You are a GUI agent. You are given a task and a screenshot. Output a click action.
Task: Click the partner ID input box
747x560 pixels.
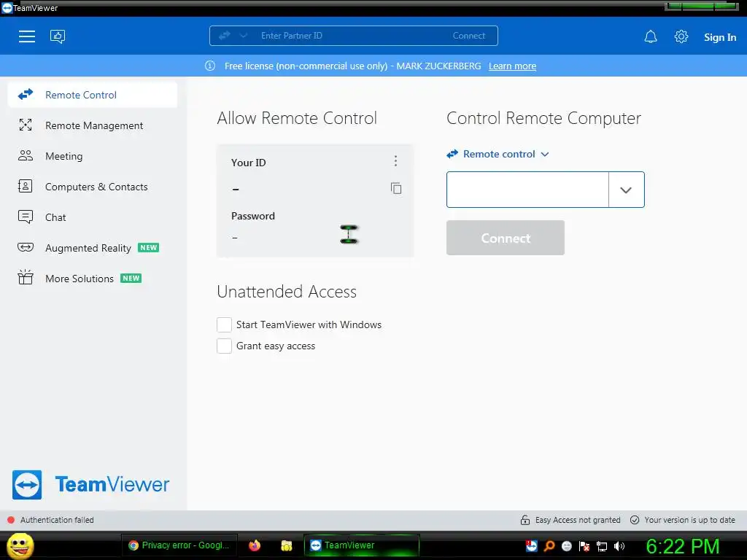point(527,190)
